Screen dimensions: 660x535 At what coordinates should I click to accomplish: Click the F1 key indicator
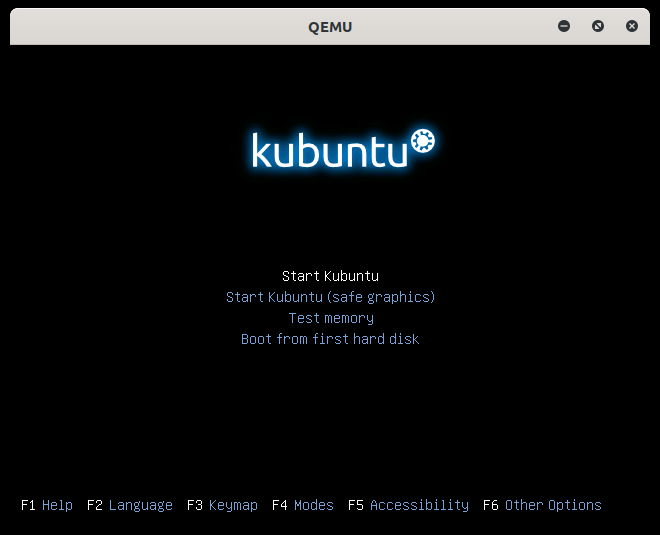point(28,505)
